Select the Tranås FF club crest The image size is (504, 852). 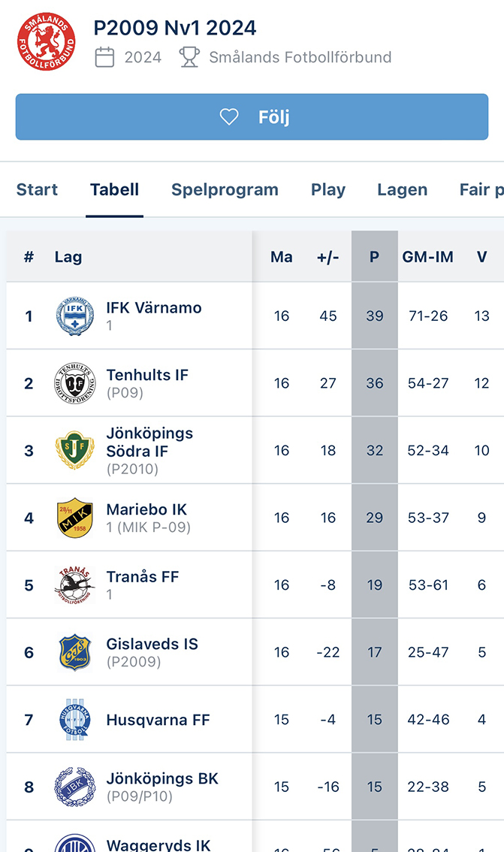click(75, 585)
